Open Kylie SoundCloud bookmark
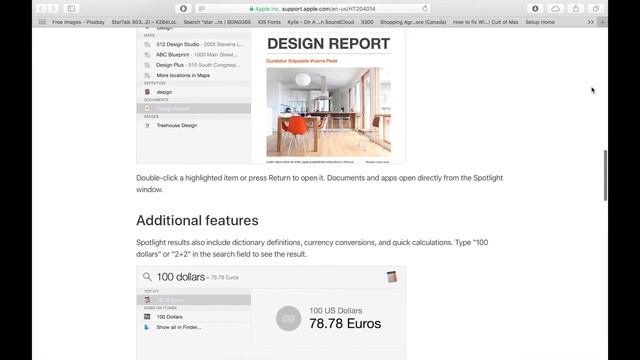Screen dimensions: 640x360 (x=320, y=22)
